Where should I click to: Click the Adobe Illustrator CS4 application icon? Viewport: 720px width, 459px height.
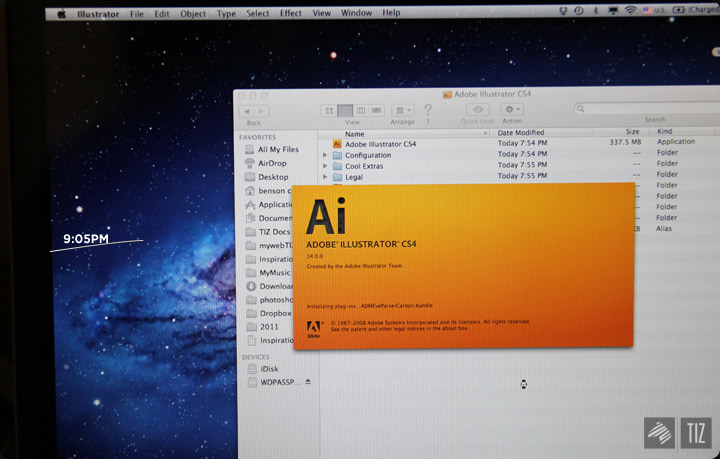(x=336, y=144)
